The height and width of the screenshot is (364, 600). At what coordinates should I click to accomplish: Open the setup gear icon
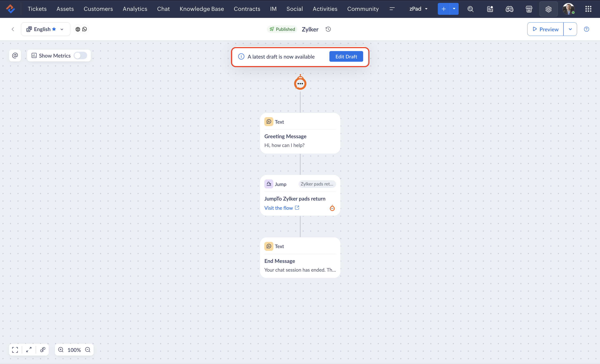click(x=548, y=9)
